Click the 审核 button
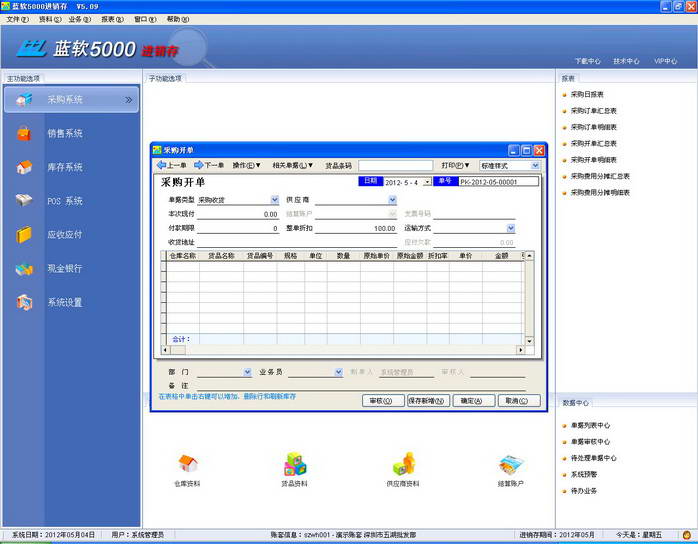Viewport: 698px width, 544px height. point(383,401)
